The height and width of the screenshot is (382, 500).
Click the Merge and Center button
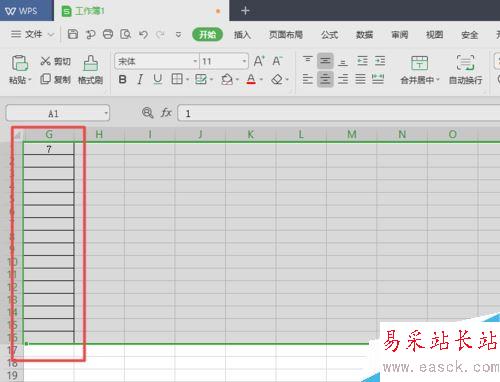tap(419, 70)
